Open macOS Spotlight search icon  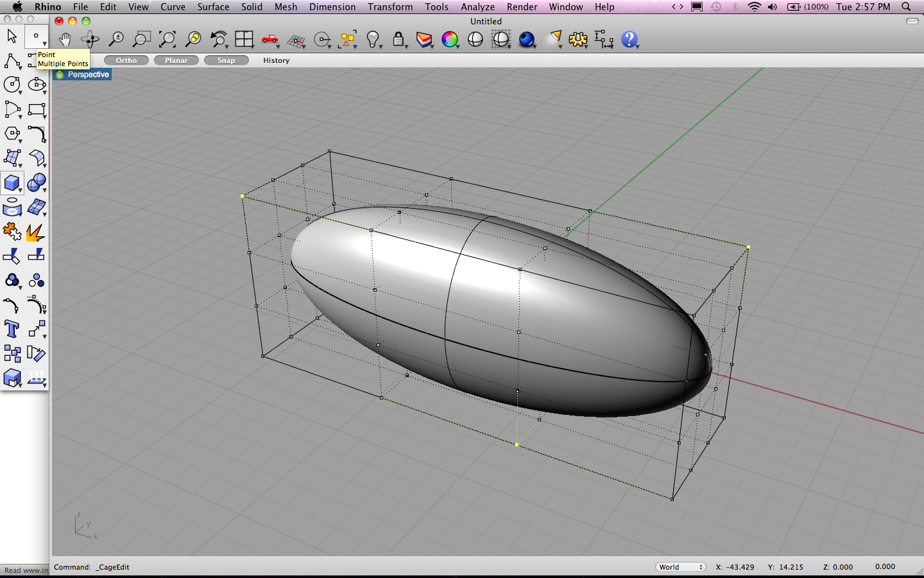[x=906, y=6]
